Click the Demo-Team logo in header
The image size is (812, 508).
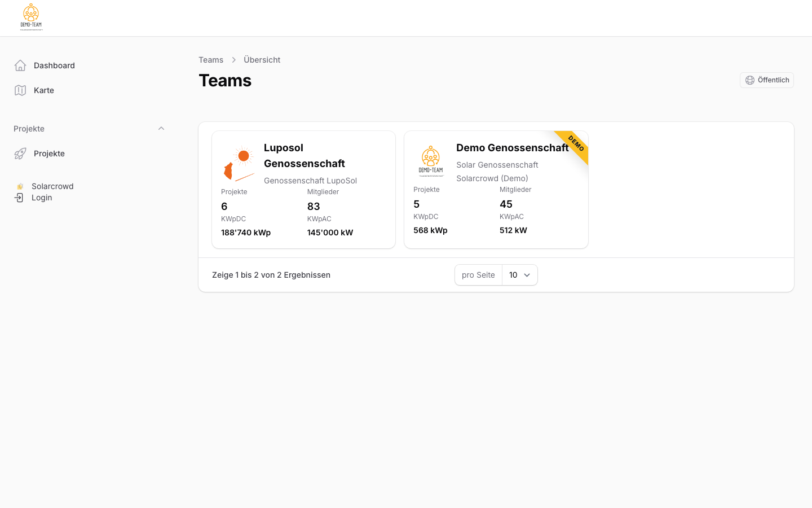31,17
